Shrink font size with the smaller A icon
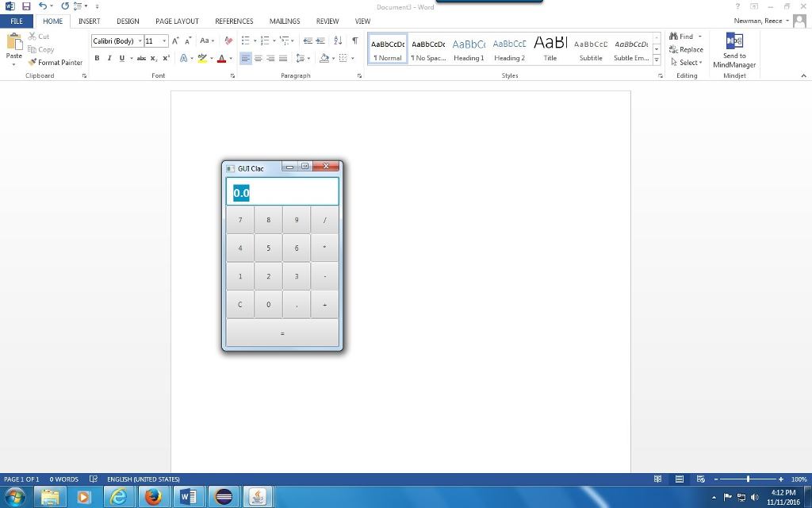 [188, 41]
